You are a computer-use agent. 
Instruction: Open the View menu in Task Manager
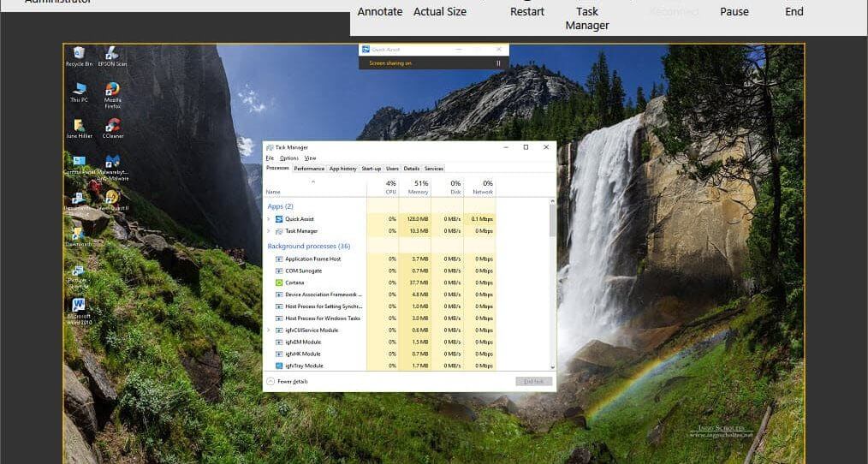click(x=310, y=158)
